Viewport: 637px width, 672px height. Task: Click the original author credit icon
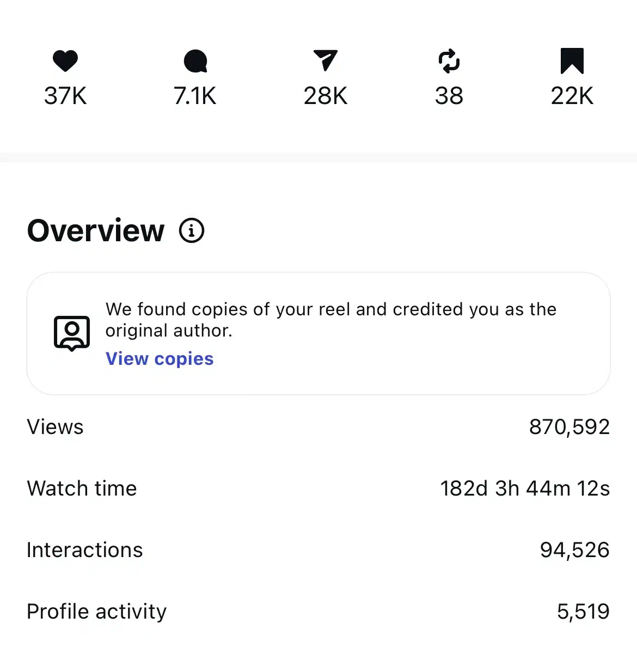pyautogui.click(x=72, y=333)
